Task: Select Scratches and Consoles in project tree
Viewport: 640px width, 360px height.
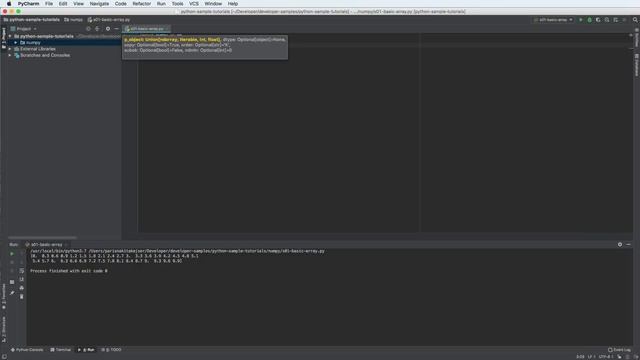Action: (x=45, y=55)
